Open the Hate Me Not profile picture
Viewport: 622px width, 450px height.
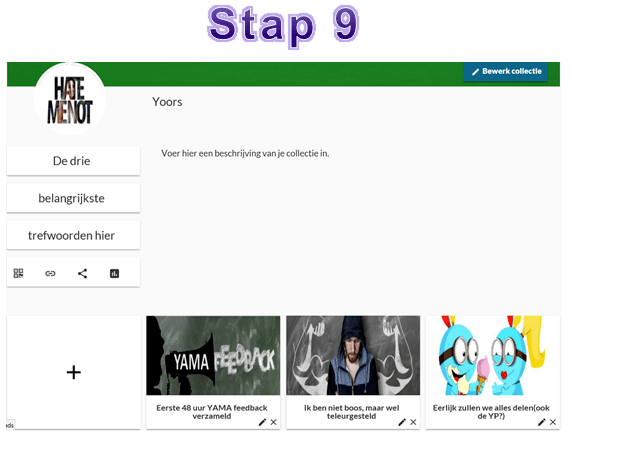click(x=70, y=98)
